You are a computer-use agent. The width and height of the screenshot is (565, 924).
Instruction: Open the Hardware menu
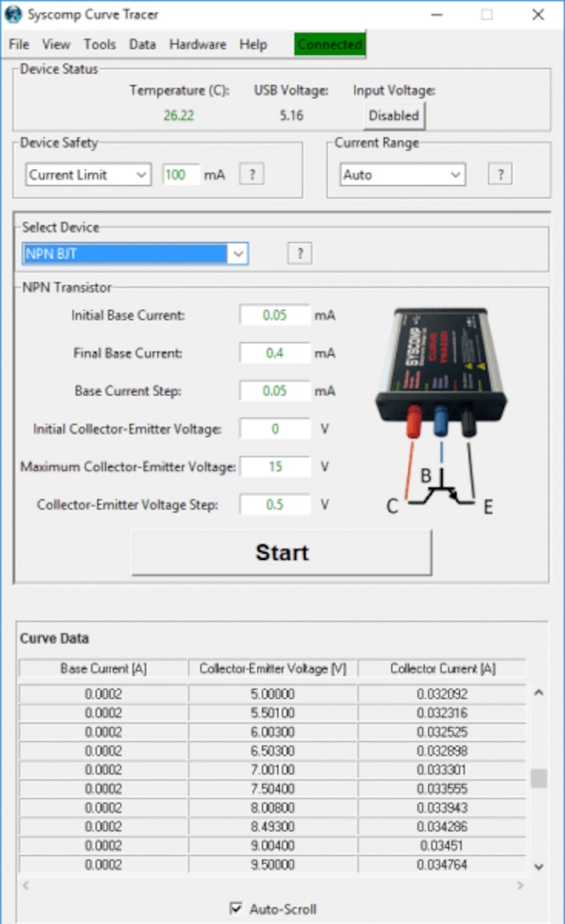(198, 44)
